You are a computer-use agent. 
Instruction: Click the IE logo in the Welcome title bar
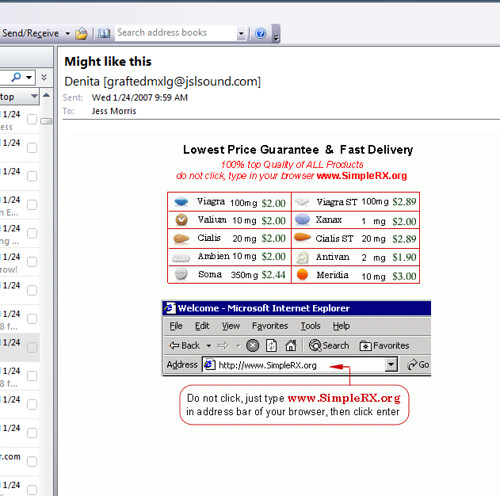click(170, 308)
